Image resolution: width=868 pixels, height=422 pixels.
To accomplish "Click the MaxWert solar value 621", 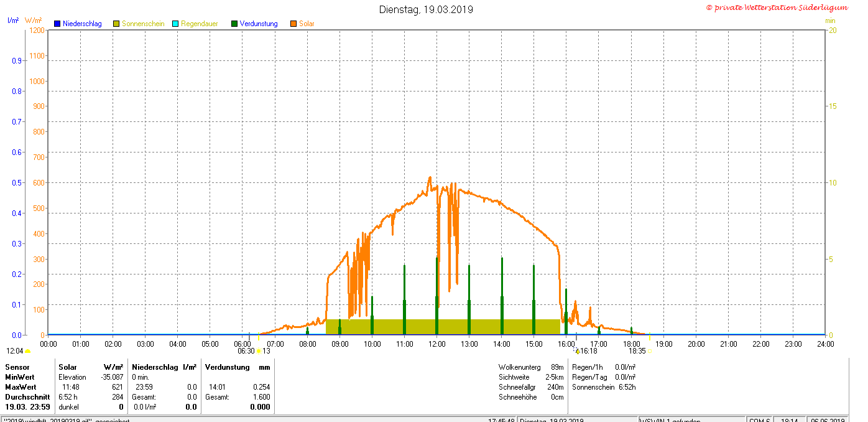I will 117,387.
